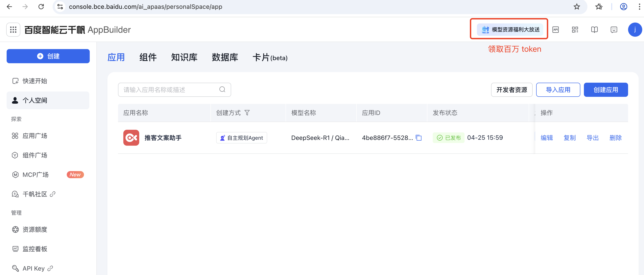
Task: Open 应用广场 in the sidebar
Action: pos(48,136)
